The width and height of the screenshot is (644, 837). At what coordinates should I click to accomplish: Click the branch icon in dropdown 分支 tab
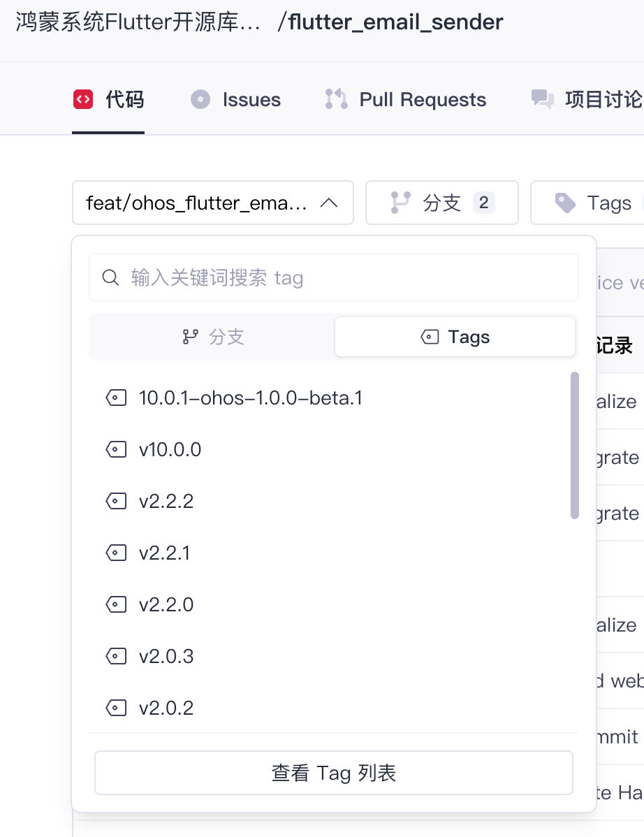191,337
